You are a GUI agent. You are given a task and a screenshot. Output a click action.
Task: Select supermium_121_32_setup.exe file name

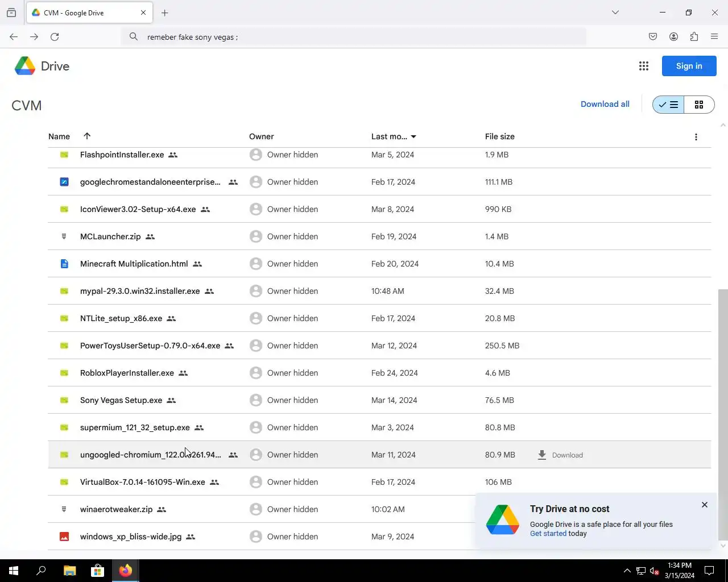[x=135, y=427]
